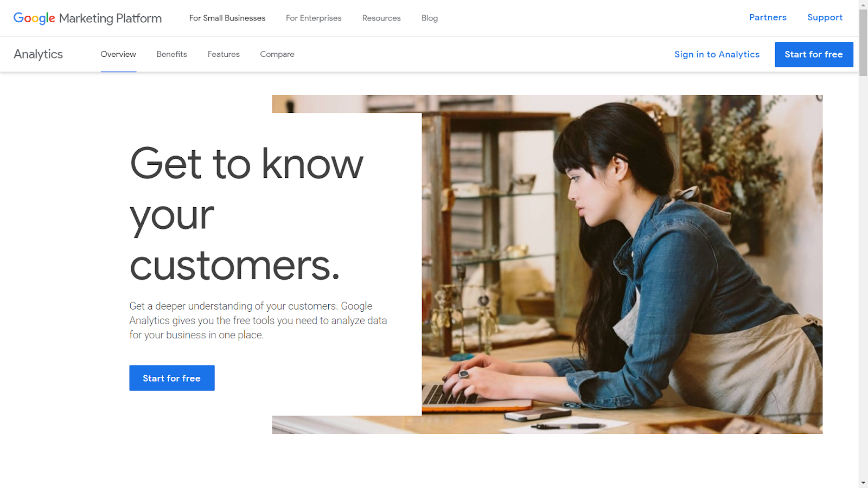
Task: Click the Get to know your customers heading
Action: click(247, 214)
